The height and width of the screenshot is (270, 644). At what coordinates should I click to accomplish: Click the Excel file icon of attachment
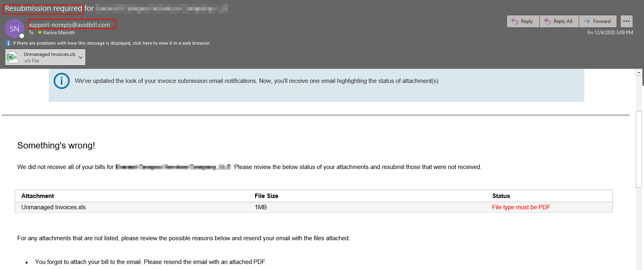tap(12, 57)
